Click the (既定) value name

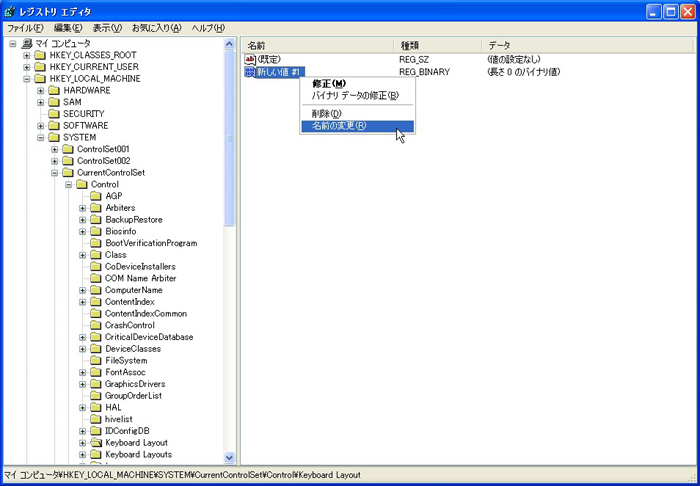[269, 60]
